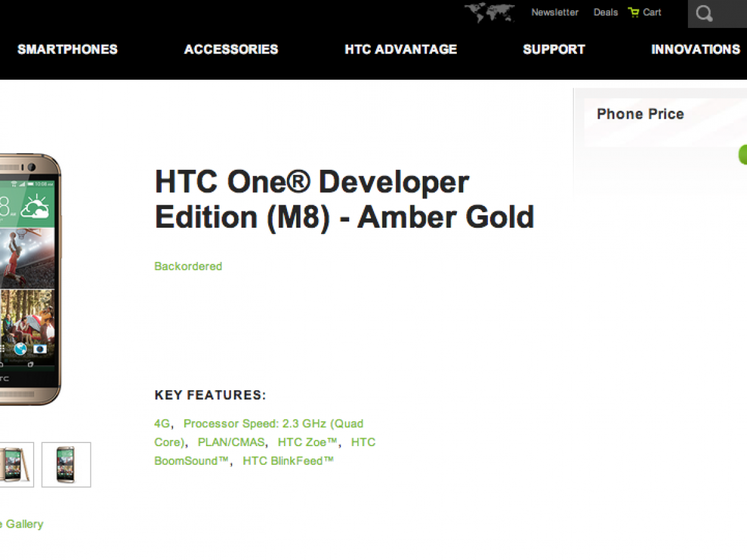The width and height of the screenshot is (747, 560).
Task: Open the Gallery link below thumbnails
Action: tap(22, 524)
